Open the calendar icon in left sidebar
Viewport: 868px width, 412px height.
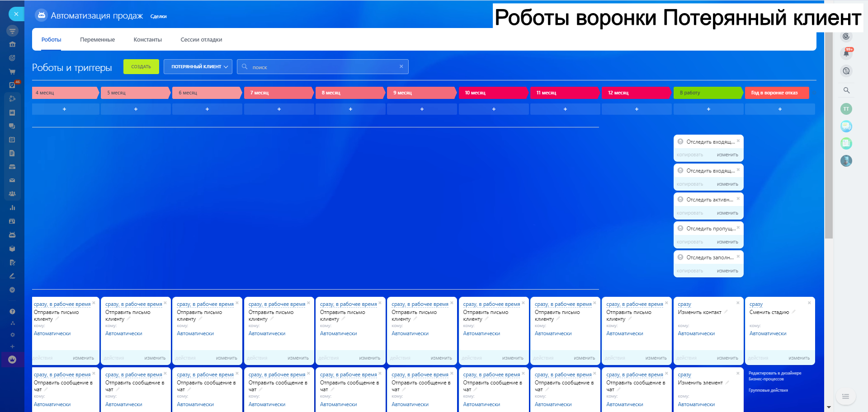[x=12, y=140]
